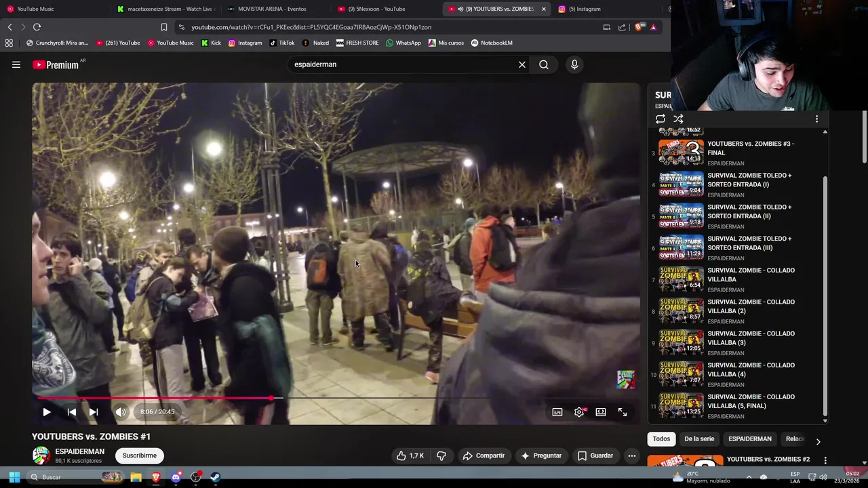Skip to the previous video
The height and width of the screenshot is (488, 868).
pyautogui.click(x=71, y=412)
